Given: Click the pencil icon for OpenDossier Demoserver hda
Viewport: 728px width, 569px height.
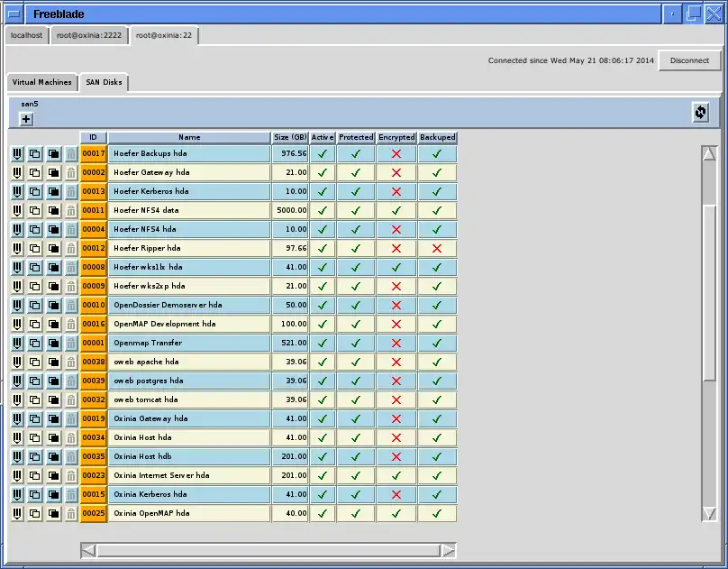Looking at the screenshot, I should click(x=17, y=305).
